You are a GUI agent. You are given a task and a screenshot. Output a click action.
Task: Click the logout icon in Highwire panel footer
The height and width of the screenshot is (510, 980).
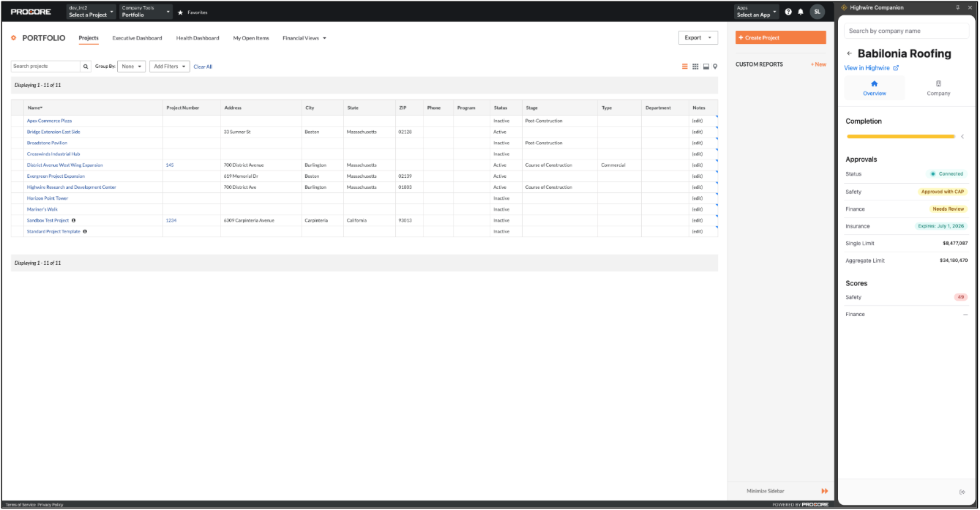pyautogui.click(x=962, y=492)
